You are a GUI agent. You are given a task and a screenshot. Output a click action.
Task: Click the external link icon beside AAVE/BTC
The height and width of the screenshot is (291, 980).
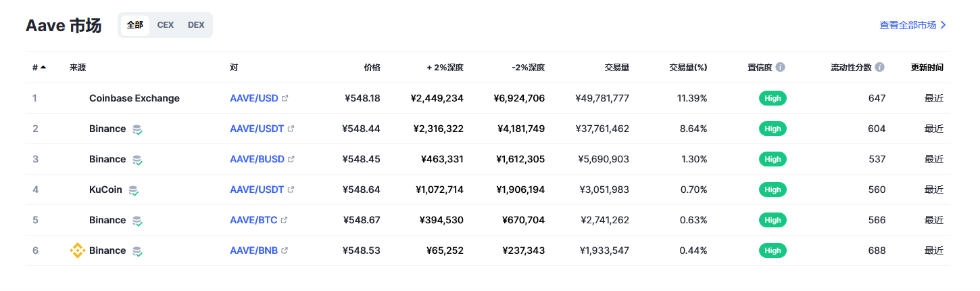pyautogui.click(x=285, y=220)
